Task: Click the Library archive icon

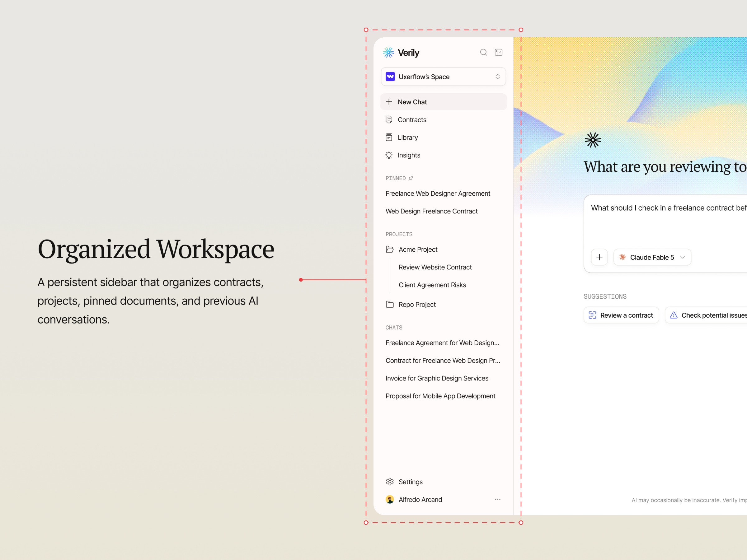Action: pyautogui.click(x=389, y=138)
